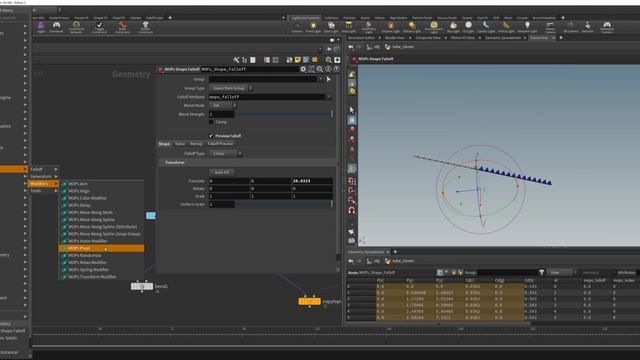The width and height of the screenshot is (640, 360).
Task: Select the Environment Light shelf tool
Action: coord(433,27)
